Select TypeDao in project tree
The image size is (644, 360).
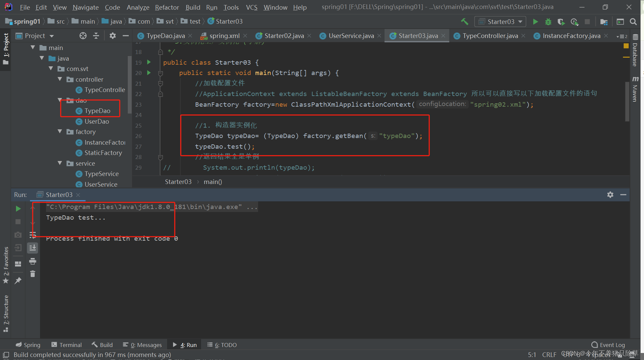97,111
